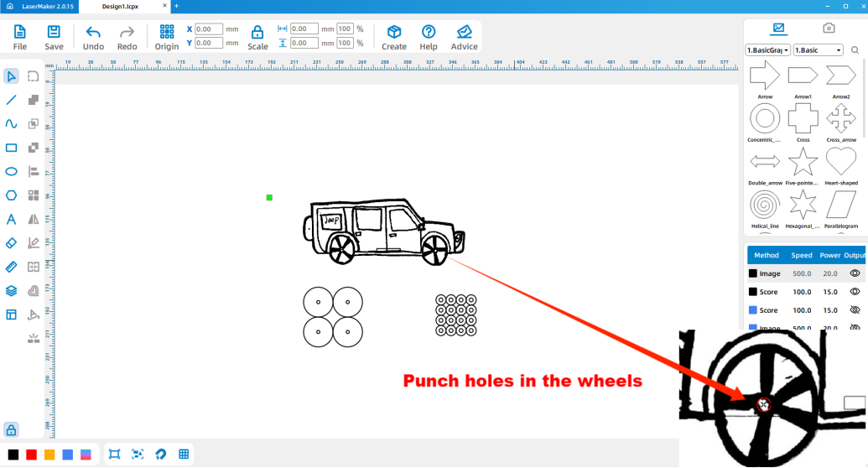Screen dimensions: 868x468
Task: Select the eraser tool
Action: (11, 243)
